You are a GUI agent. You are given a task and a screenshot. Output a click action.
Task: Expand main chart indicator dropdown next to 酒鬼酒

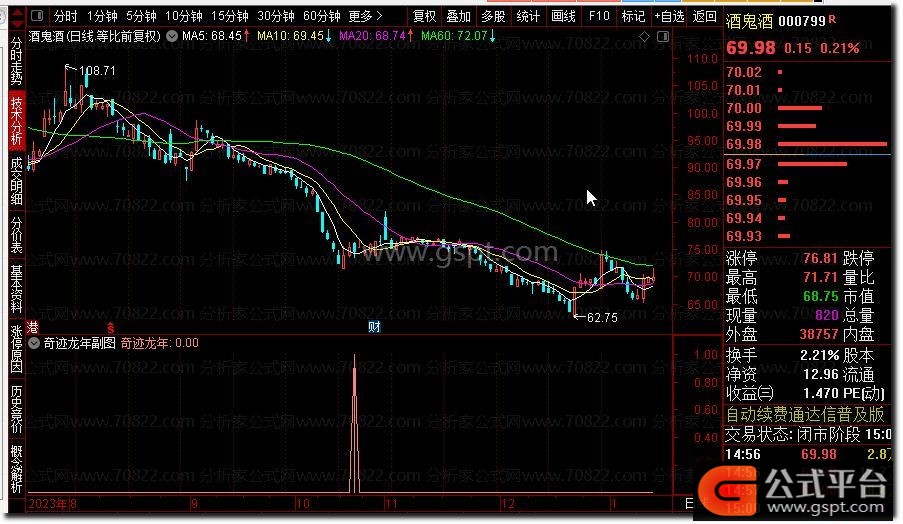click(172, 36)
